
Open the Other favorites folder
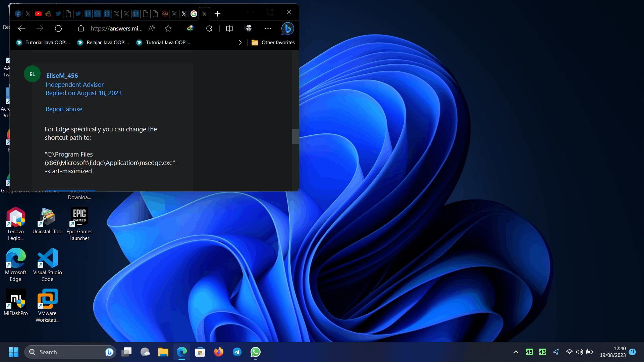click(x=273, y=43)
